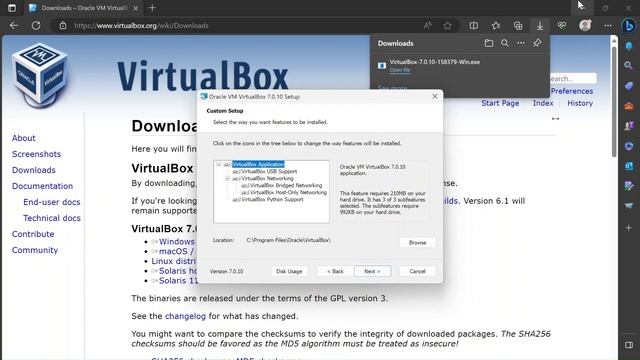Open a new tab with plus icon
The height and width of the screenshot is (360, 640).
coord(152,8)
